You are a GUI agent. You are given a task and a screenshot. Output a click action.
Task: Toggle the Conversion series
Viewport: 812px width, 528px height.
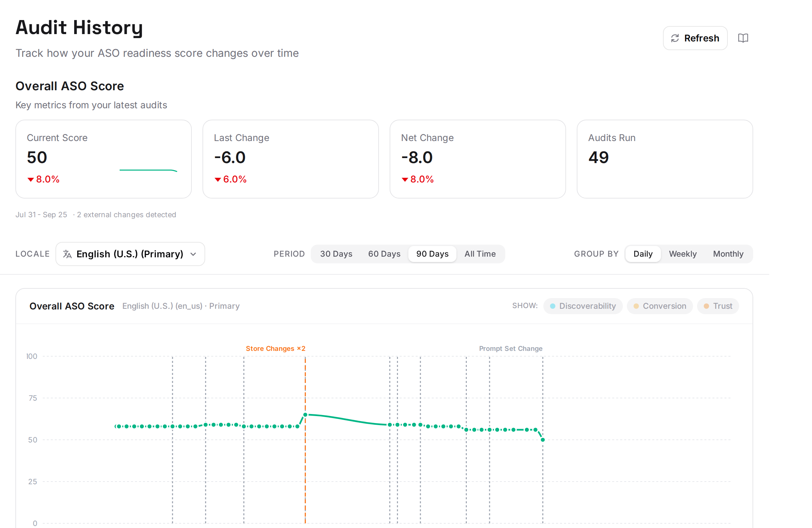660,306
